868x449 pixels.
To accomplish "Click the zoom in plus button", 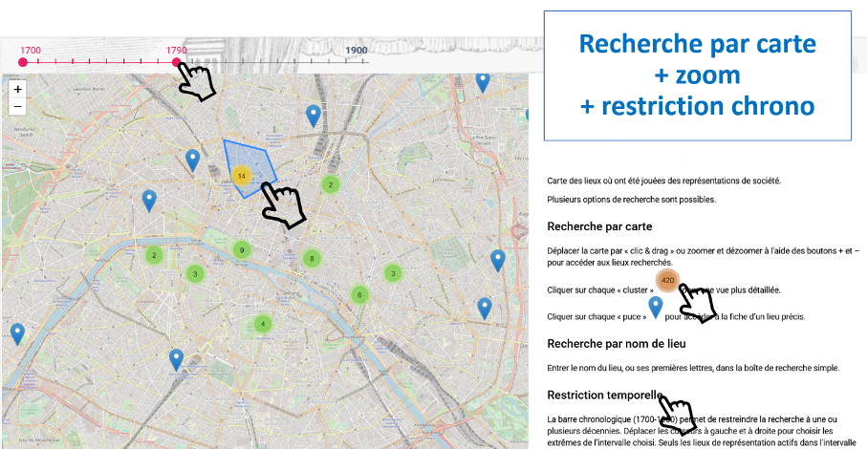I will point(17,89).
